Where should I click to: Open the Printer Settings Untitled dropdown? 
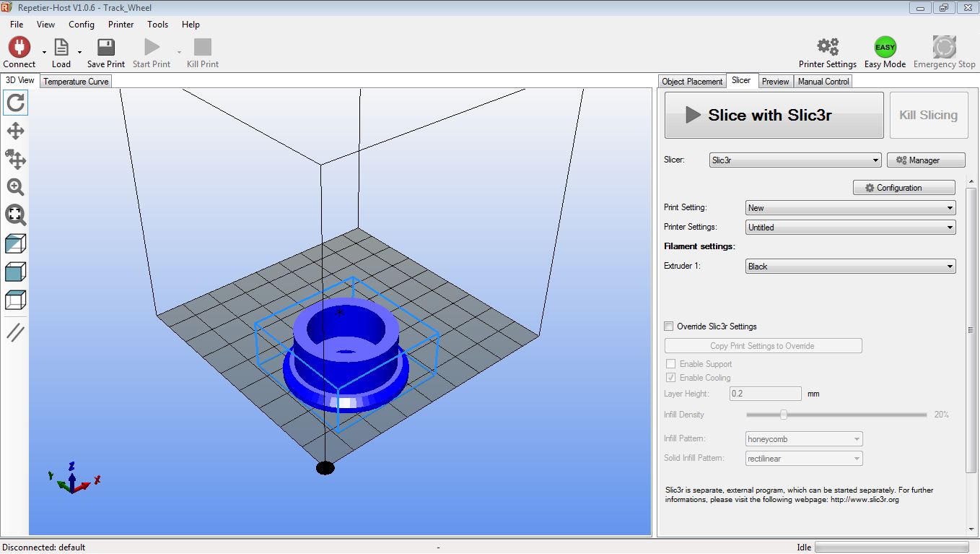[x=850, y=228]
